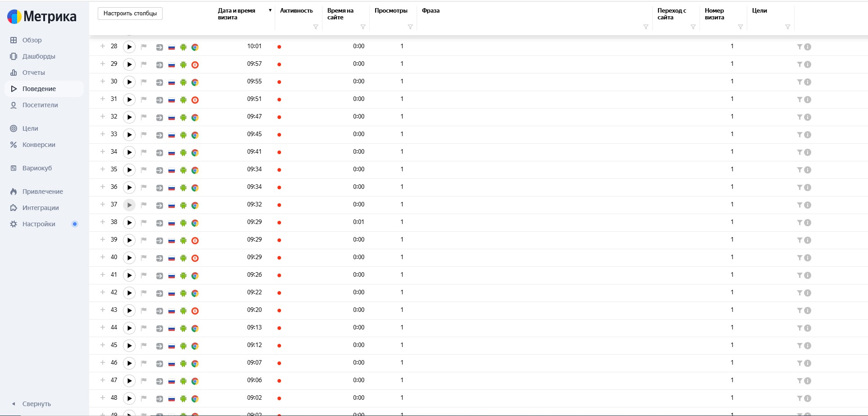Screen dimensions: 868x416
Task: Play session replay for visit 38
Action: [129, 223]
